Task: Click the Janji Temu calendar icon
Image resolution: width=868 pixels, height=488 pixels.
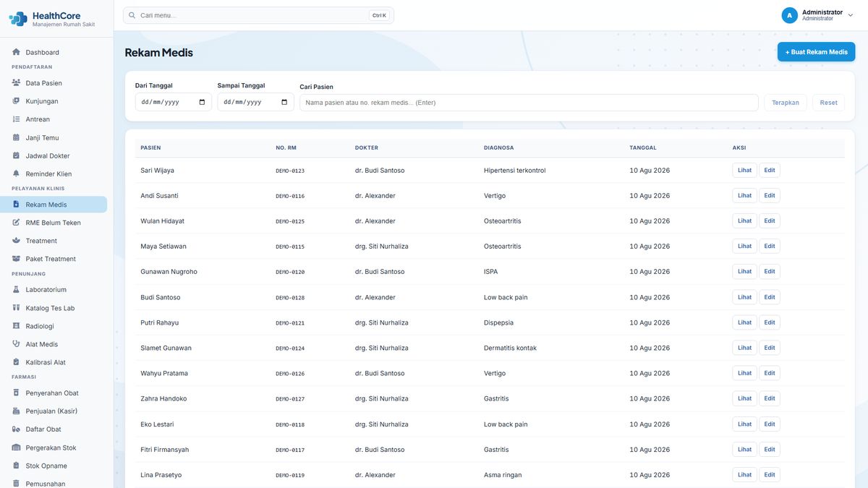Action: coord(16,137)
